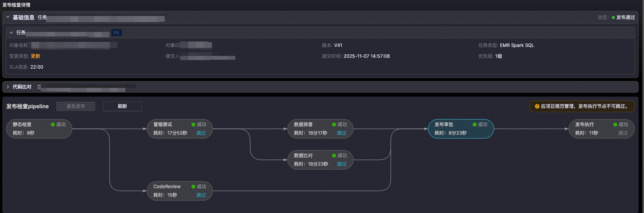Click the green status dot on 发布审批 node
This screenshot has width=644, height=213.
click(x=475, y=125)
